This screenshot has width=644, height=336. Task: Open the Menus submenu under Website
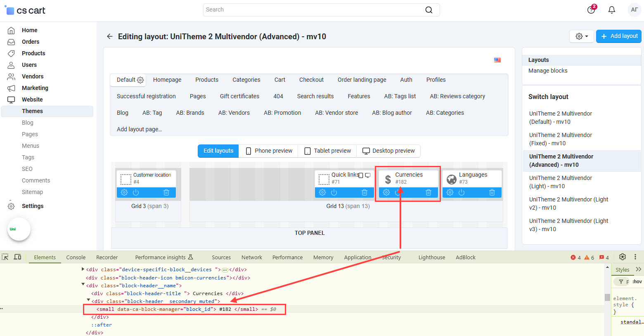31,146
